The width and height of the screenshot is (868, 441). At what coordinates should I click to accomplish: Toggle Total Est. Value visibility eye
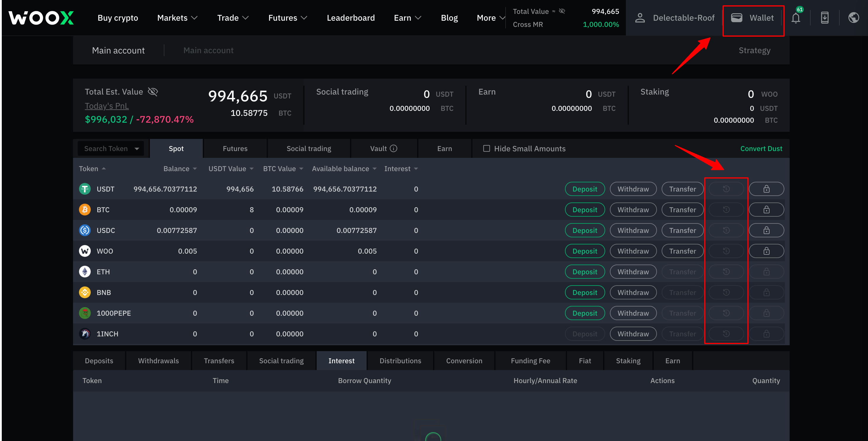153,92
